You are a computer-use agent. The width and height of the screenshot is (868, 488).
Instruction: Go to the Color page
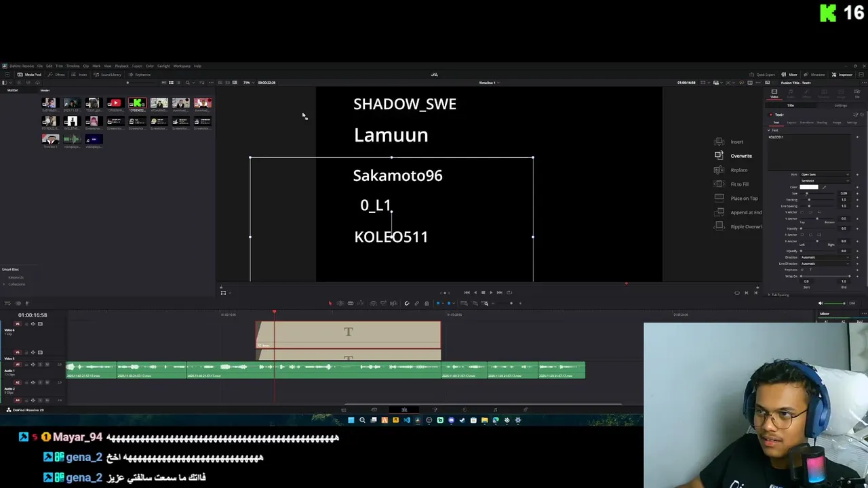click(465, 409)
